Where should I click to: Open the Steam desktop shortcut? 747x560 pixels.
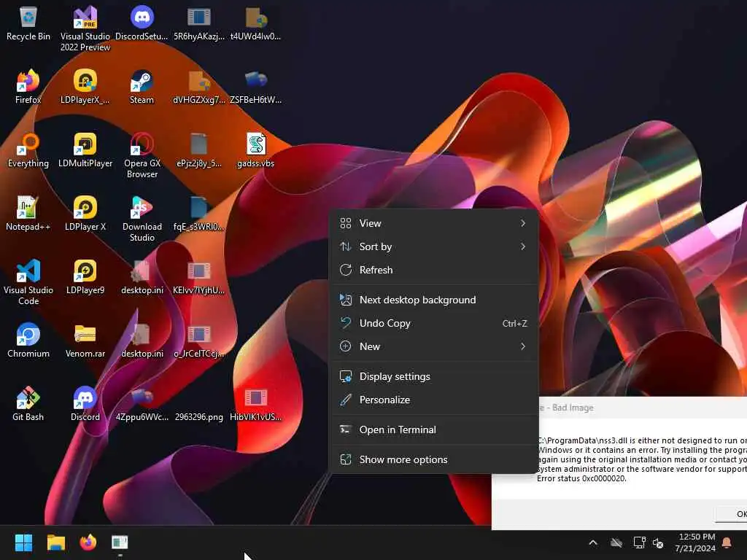[142, 87]
